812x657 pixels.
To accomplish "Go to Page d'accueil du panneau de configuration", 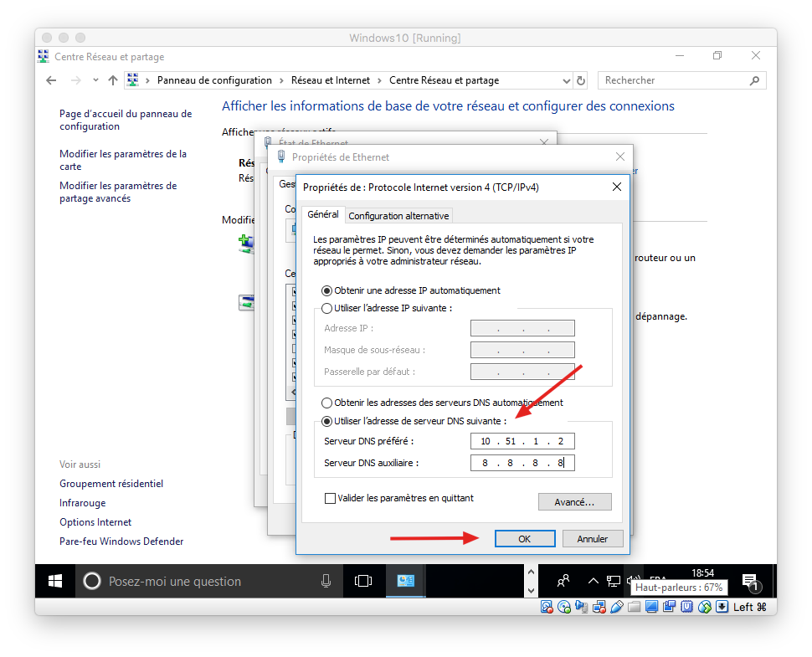I will 126,121.
